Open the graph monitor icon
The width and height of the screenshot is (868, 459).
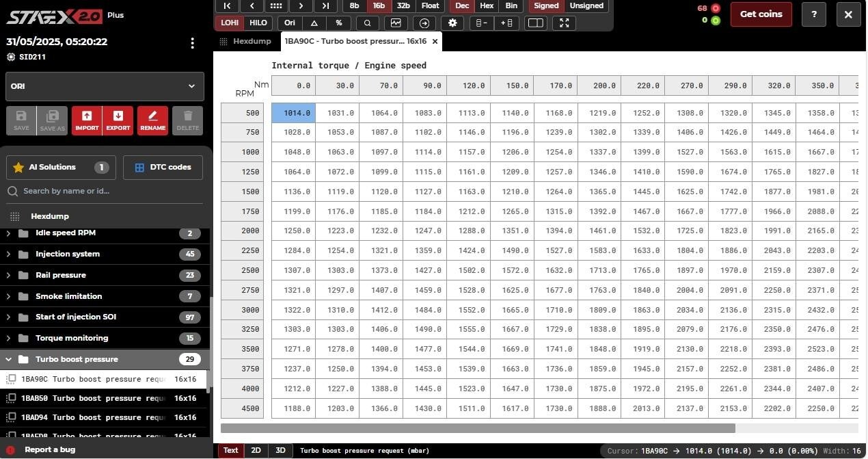396,23
